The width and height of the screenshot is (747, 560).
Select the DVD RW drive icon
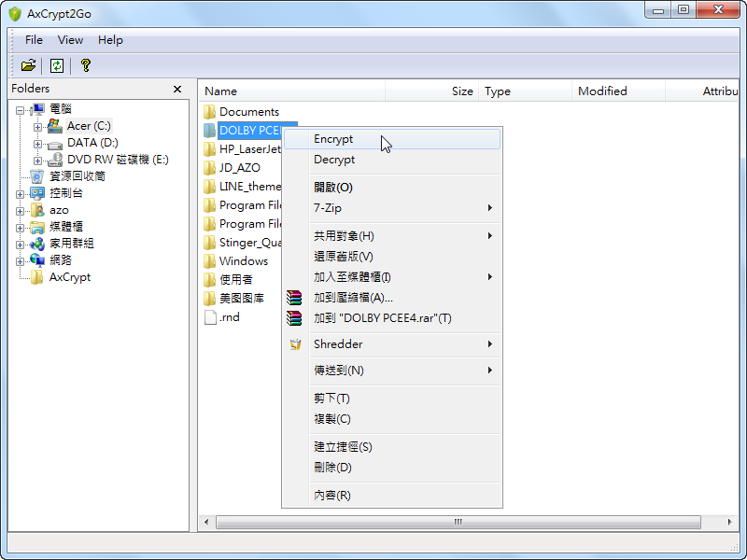(x=55, y=160)
